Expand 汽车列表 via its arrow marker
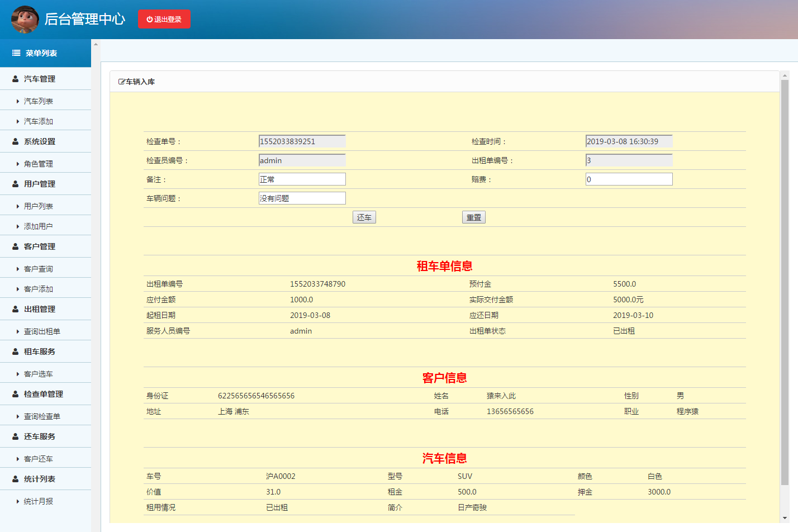The image size is (798, 532). pos(17,100)
